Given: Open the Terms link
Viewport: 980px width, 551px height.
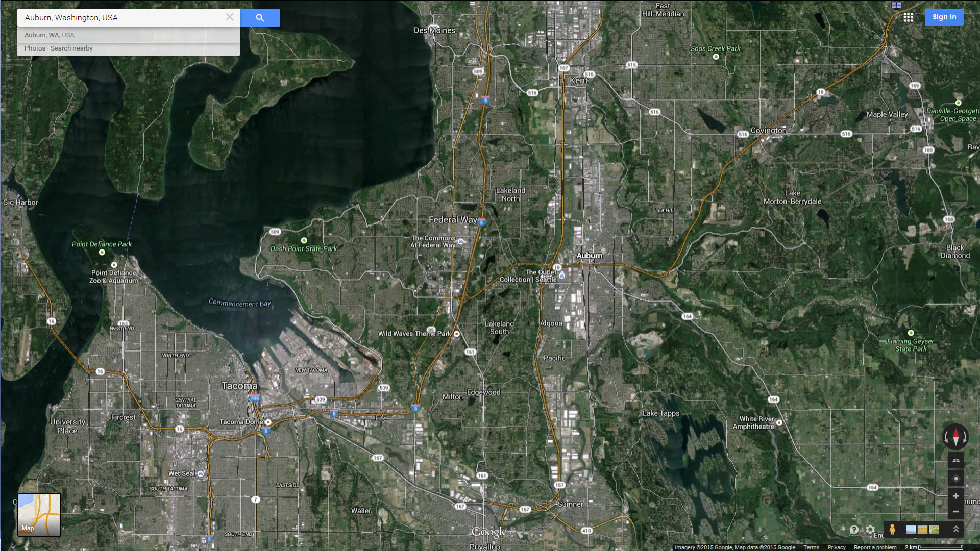Looking at the screenshot, I should pos(811,547).
